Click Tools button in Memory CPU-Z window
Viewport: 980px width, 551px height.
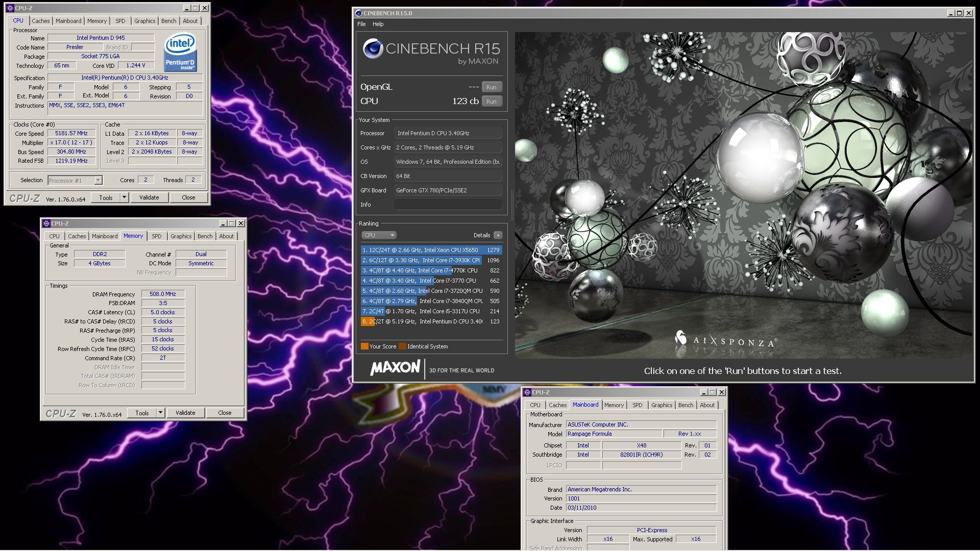142,413
